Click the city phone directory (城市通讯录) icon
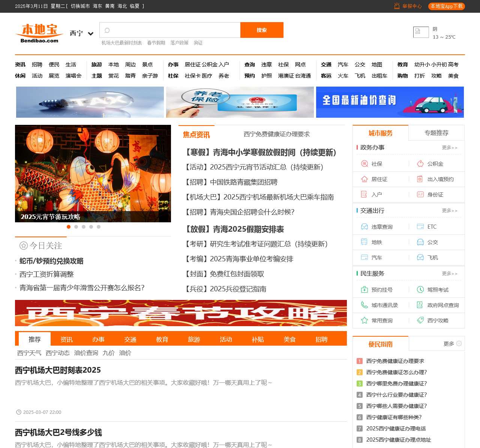The height and width of the screenshot is (448, 480). click(x=364, y=305)
